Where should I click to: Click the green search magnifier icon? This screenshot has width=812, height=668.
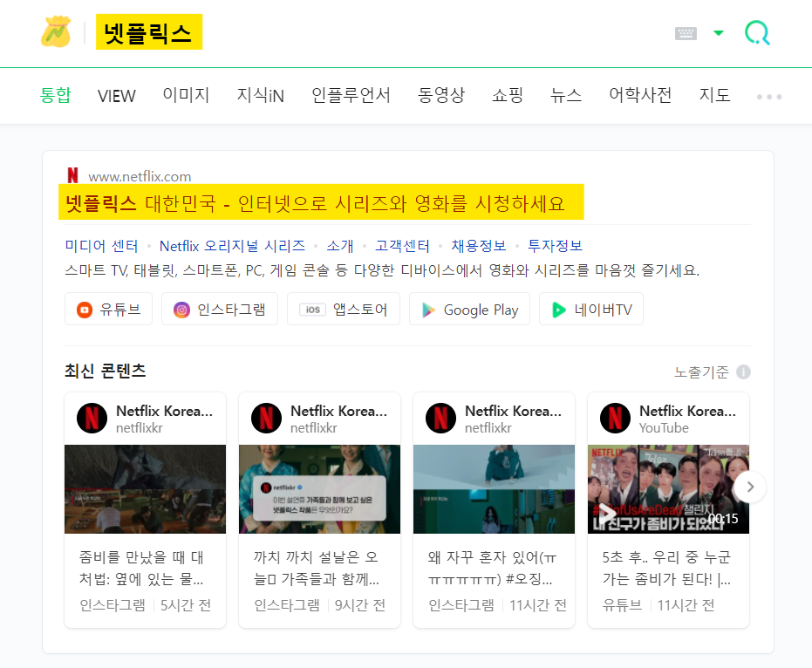(757, 32)
